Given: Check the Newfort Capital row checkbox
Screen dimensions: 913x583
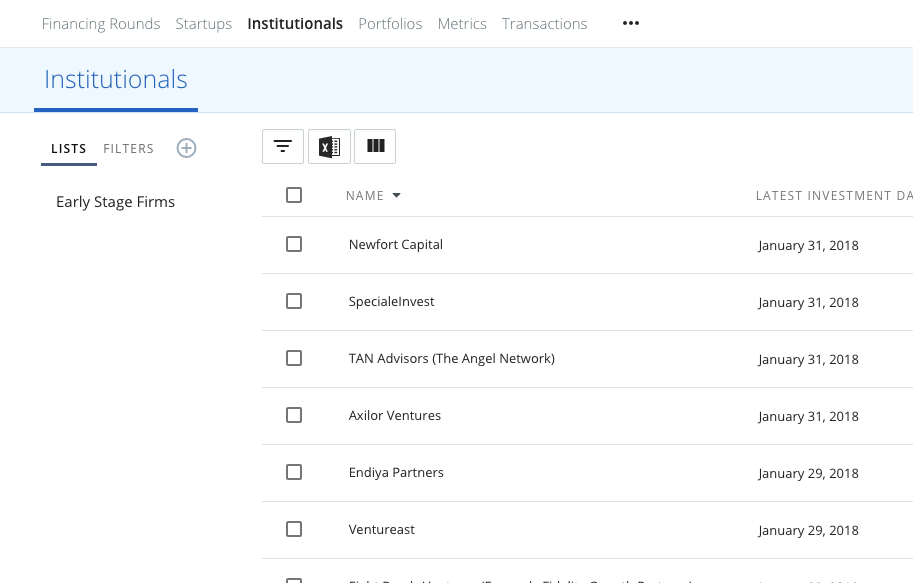Looking at the screenshot, I should [x=294, y=244].
